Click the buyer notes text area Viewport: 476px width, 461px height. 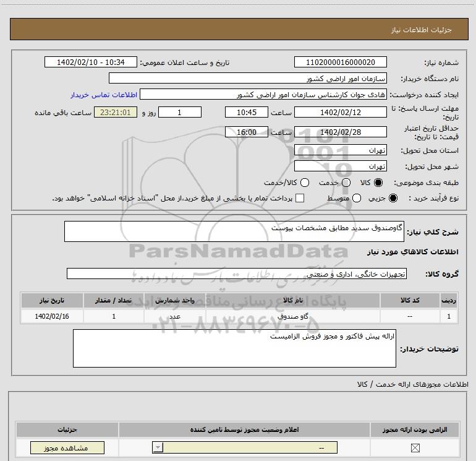point(234,348)
